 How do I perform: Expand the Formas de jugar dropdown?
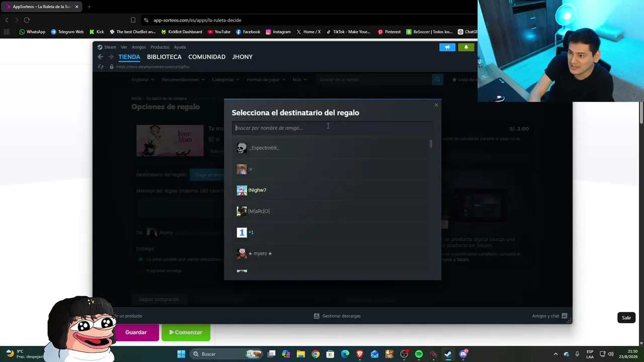point(266,79)
